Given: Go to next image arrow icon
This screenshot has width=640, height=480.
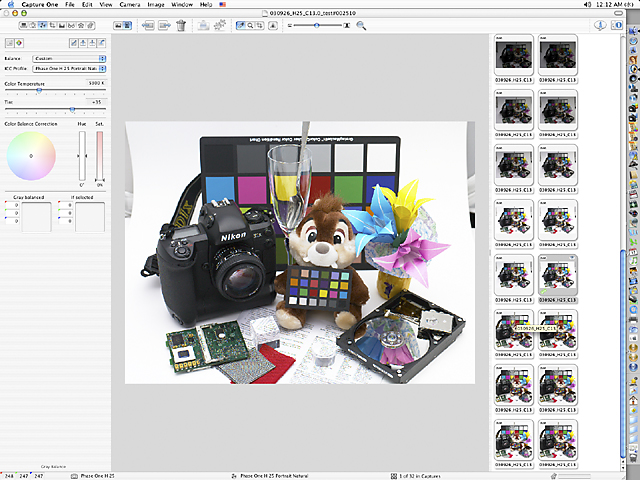Looking at the screenshot, I should (164, 25).
